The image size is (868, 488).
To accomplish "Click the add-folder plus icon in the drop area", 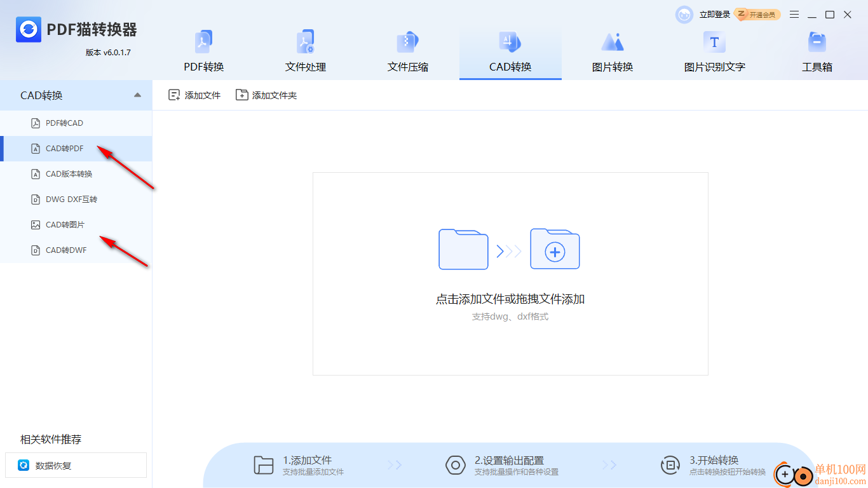I will pos(555,249).
